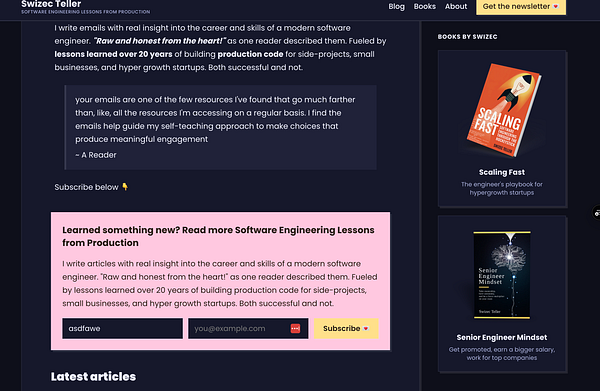The height and width of the screenshot is (391, 600).
Task: Click the heart icon on Subscribe button
Action: 366,329
